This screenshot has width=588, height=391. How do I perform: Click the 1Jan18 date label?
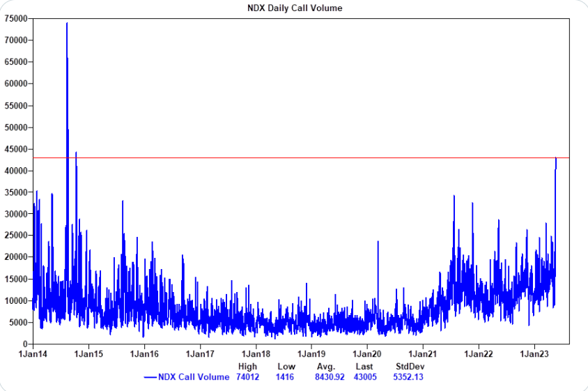tap(256, 354)
